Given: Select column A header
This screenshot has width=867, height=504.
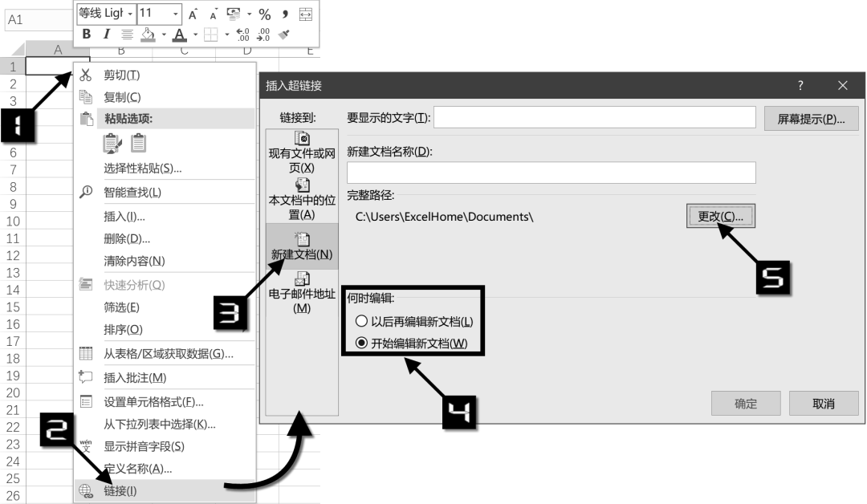Looking at the screenshot, I should click(58, 50).
